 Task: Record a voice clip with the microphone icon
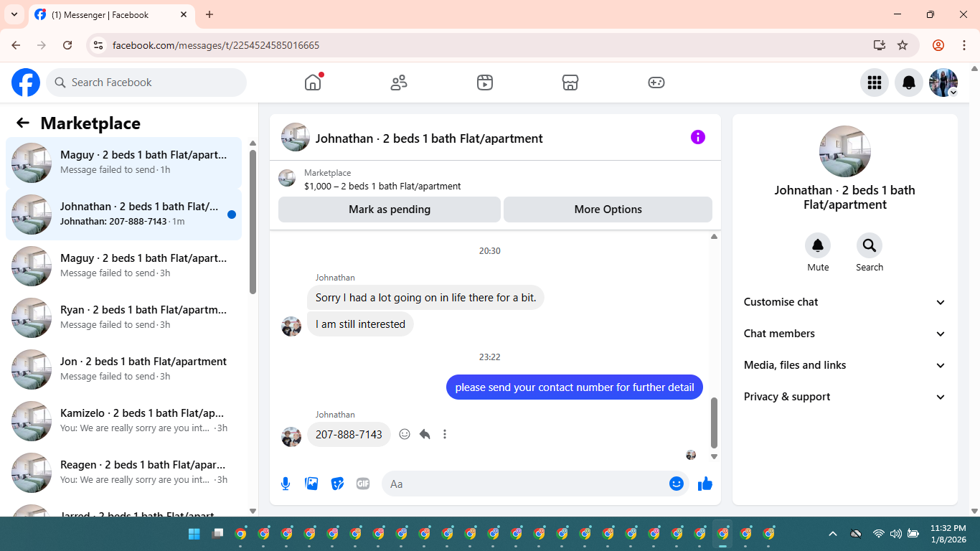[286, 484]
